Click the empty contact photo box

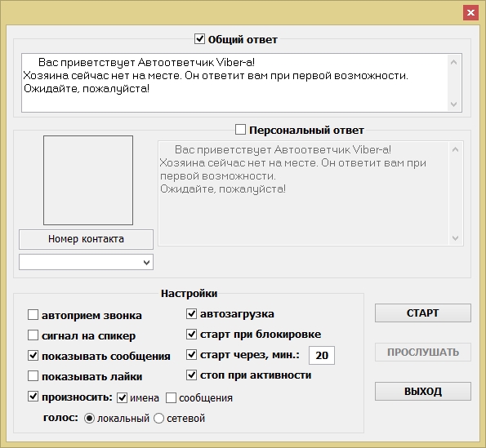pos(88,180)
